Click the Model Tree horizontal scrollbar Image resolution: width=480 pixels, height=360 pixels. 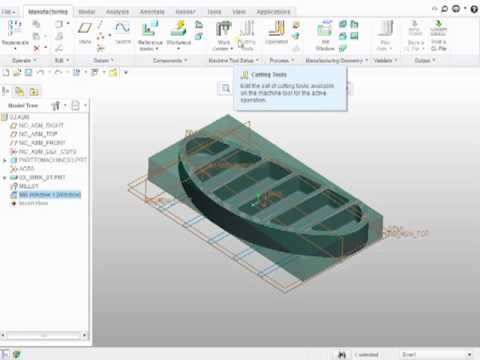tap(44, 335)
